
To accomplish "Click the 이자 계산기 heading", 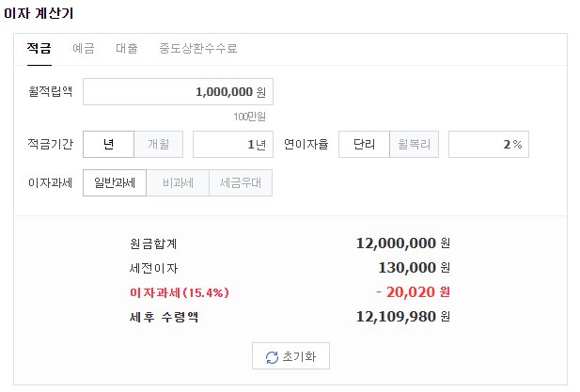I will point(39,13).
